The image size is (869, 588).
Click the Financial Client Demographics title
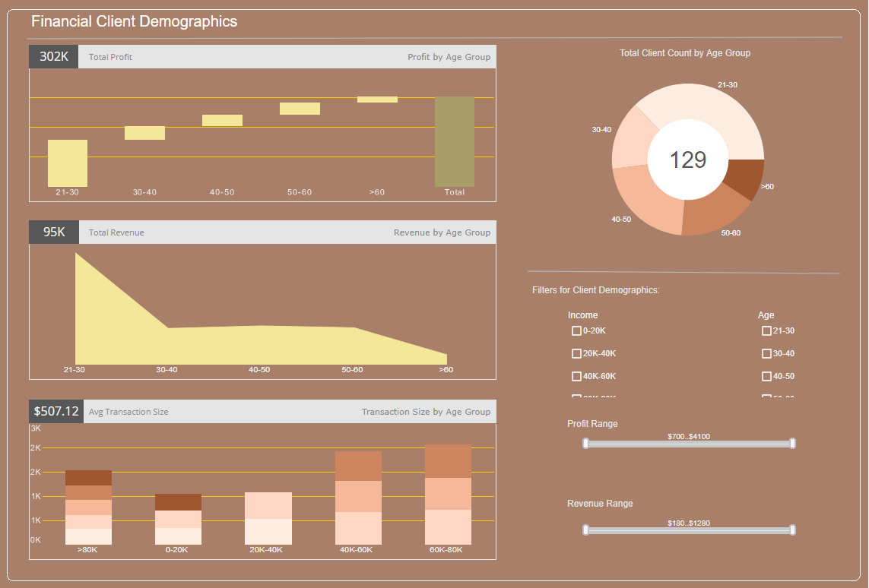135,21
